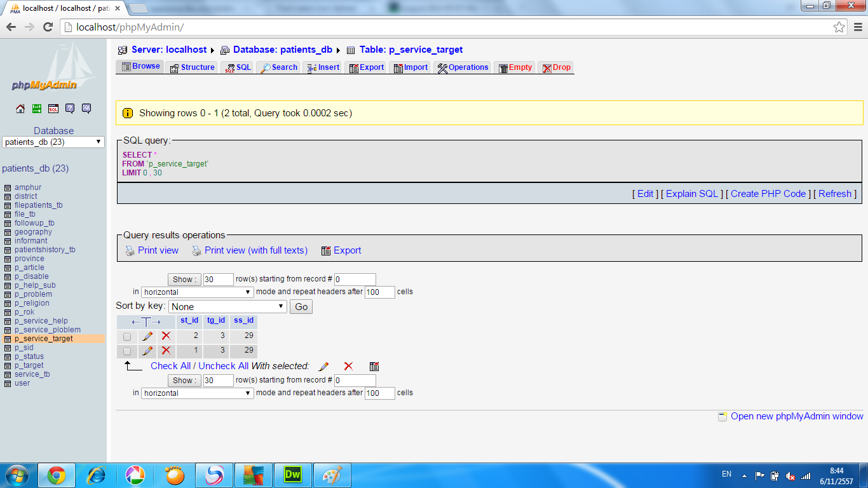This screenshot has height=488, width=868.
Task: Click the Refresh link under the query
Action: point(835,194)
